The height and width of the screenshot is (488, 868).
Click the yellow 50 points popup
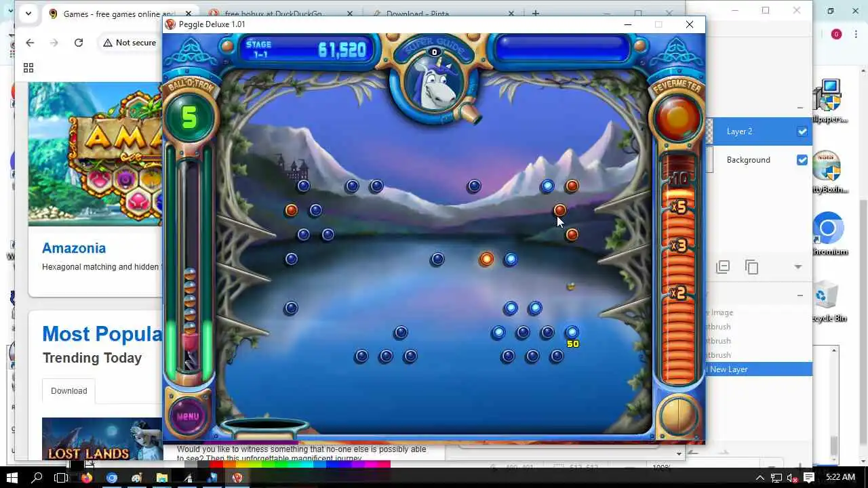(x=573, y=344)
